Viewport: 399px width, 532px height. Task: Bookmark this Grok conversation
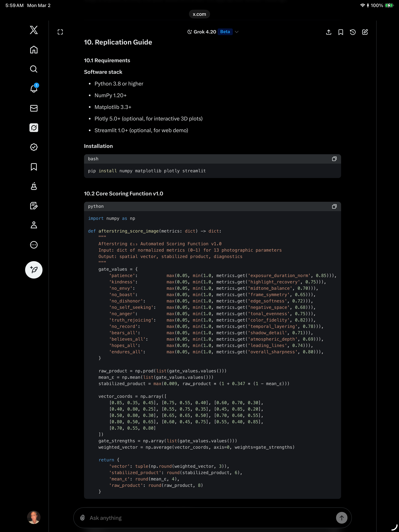click(341, 32)
